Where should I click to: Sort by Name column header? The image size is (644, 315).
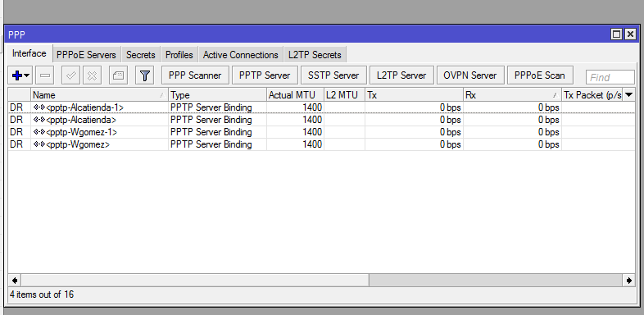point(99,95)
